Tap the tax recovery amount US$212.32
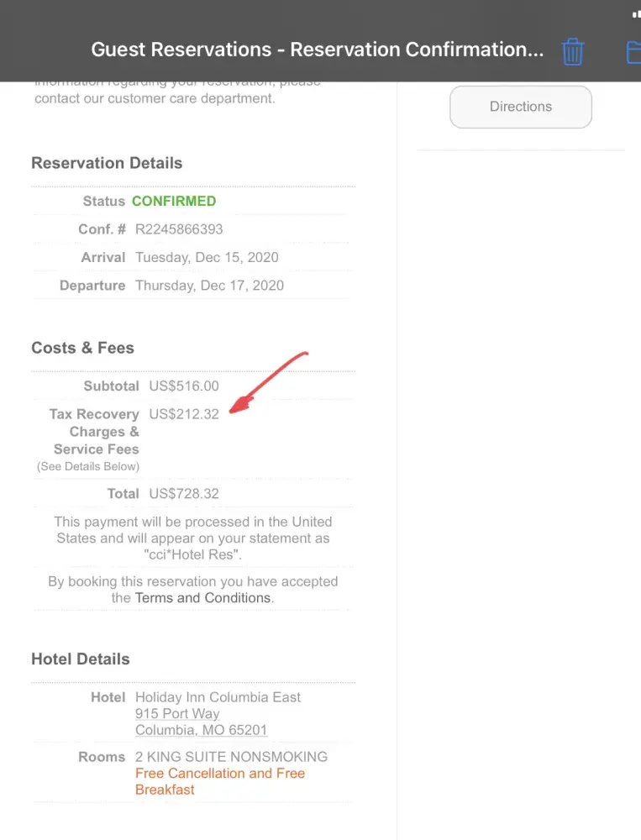This screenshot has height=840, width=641. pos(184,414)
